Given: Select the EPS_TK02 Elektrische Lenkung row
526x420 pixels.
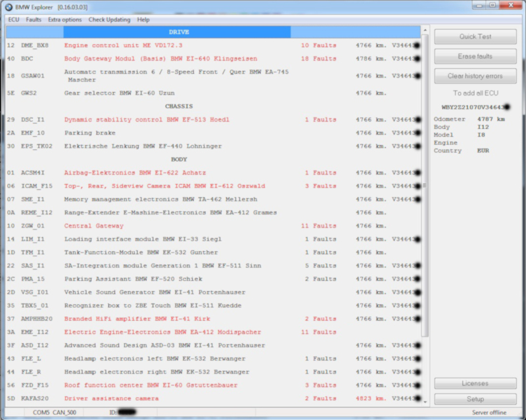Looking at the screenshot, I should 213,147.
